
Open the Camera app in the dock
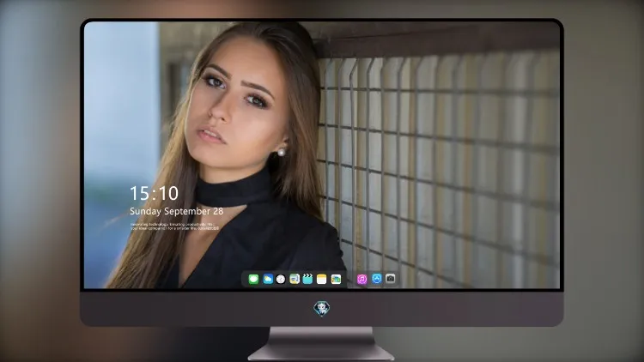pos(390,279)
